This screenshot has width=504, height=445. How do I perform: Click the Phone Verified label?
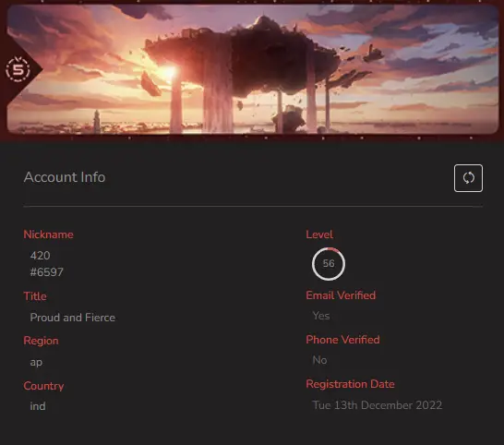pyautogui.click(x=343, y=340)
